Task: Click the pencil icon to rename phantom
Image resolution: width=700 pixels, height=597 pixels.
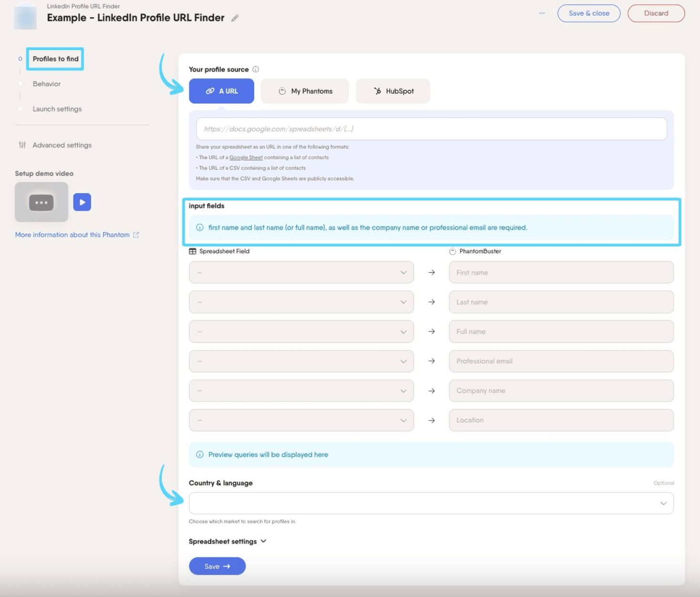Action: point(235,18)
